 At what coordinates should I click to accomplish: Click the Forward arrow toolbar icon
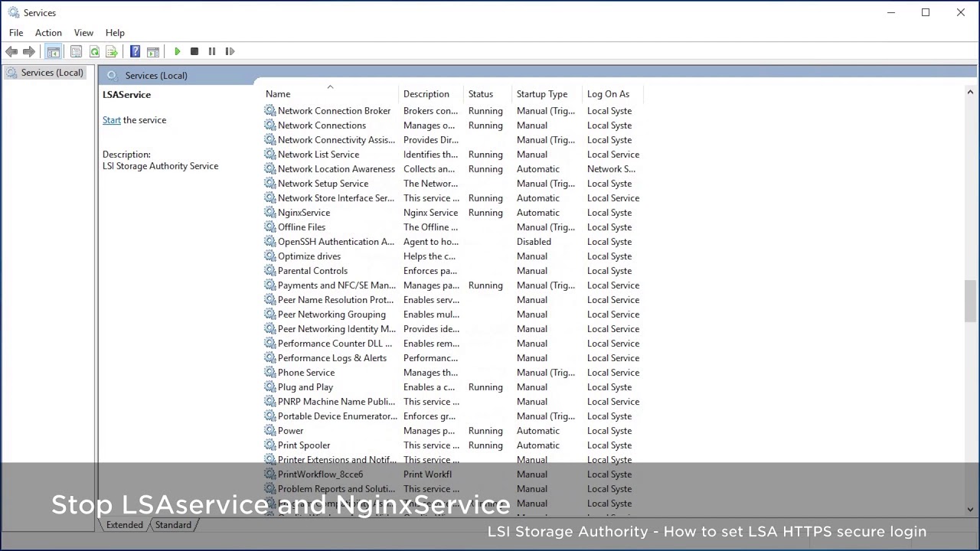(29, 51)
